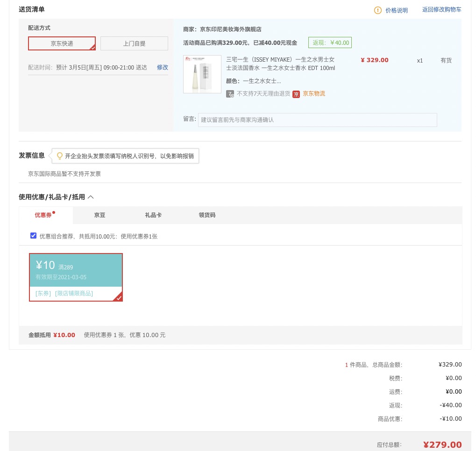Collapse the 使用优惠/礼品卡/抵用 section
Screen dimensions: 476x451
(91, 197)
